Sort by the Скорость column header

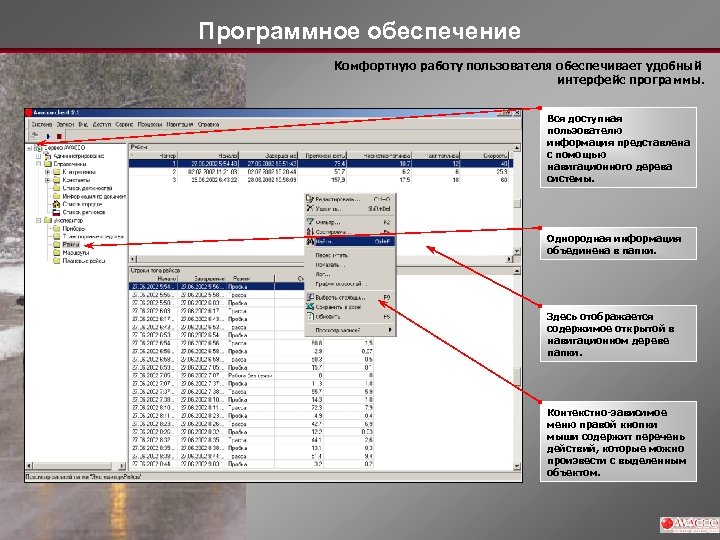tap(485, 156)
